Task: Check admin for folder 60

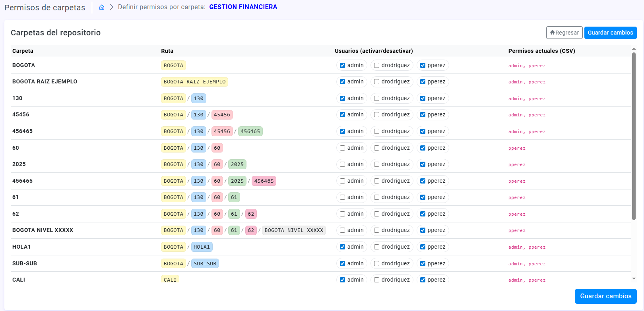Action: pos(342,148)
